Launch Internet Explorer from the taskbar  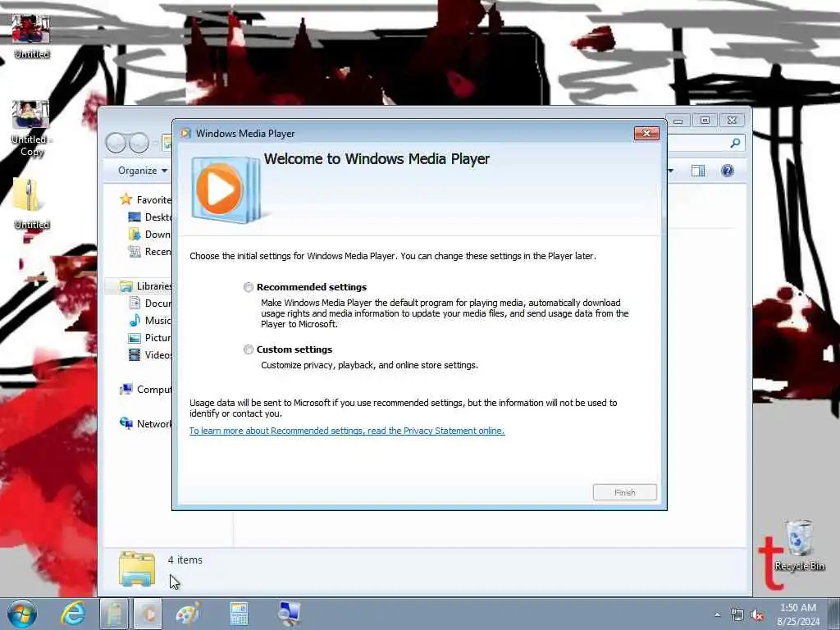[x=72, y=614]
